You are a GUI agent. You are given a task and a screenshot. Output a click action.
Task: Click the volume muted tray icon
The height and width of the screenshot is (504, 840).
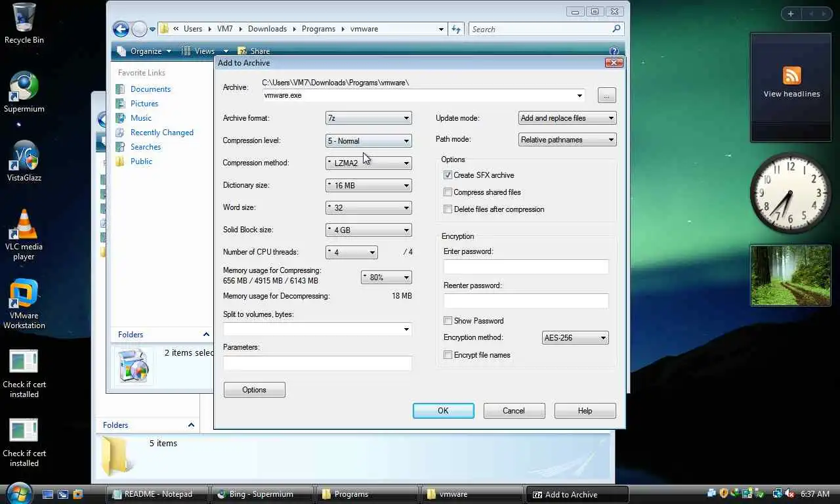point(789,493)
